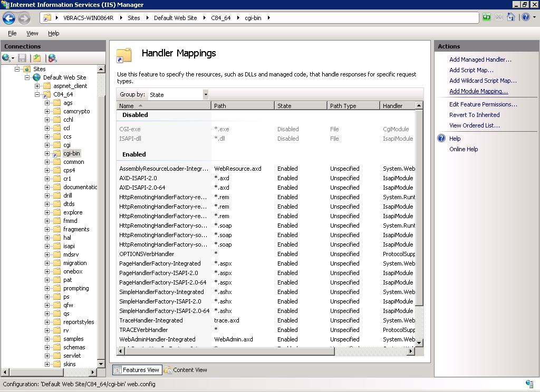This screenshot has width=540, height=392.
Task: Select the WebAdminHandler-Integrated row
Action: 266,339
